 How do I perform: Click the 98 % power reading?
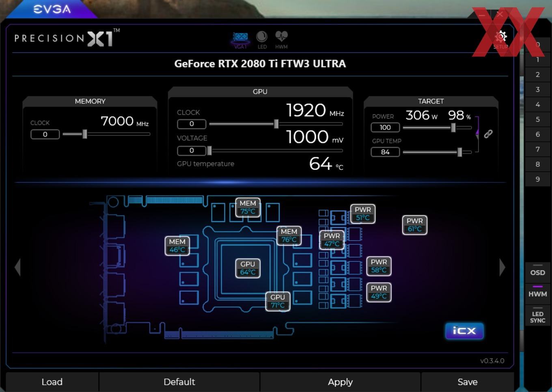[459, 116]
